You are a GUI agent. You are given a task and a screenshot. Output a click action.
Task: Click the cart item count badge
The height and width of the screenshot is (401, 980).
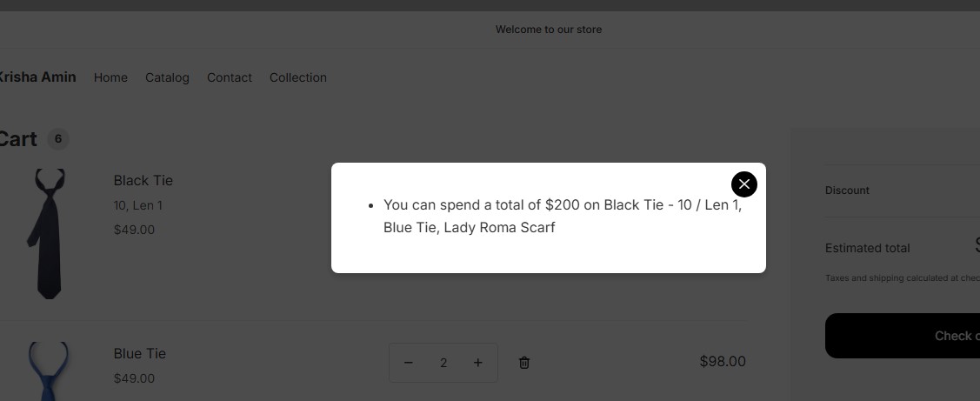pos(57,138)
